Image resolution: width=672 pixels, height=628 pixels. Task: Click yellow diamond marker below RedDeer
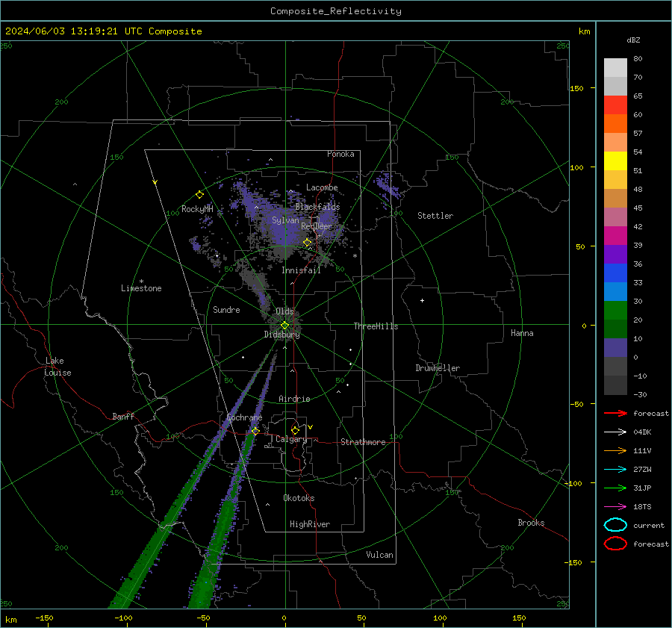click(307, 243)
